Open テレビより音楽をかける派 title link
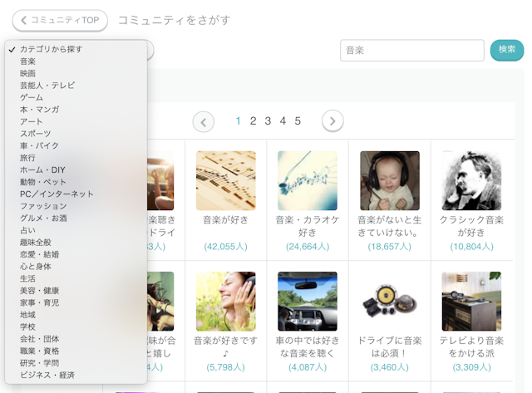The width and height of the screenshot is (532, 393). (x=471, y=346)
